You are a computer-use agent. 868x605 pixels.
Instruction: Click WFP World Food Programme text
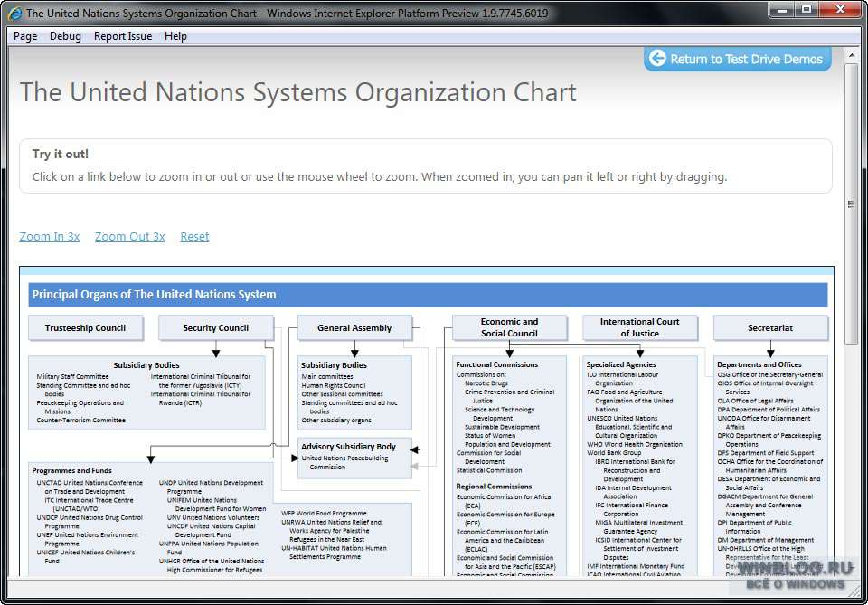coord(324,513)
